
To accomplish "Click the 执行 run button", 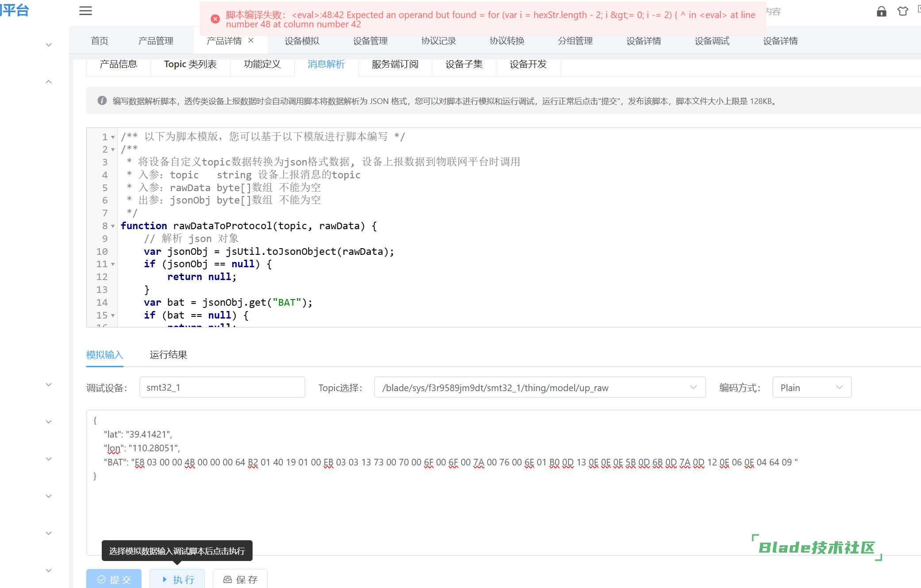I will [177, 579].
